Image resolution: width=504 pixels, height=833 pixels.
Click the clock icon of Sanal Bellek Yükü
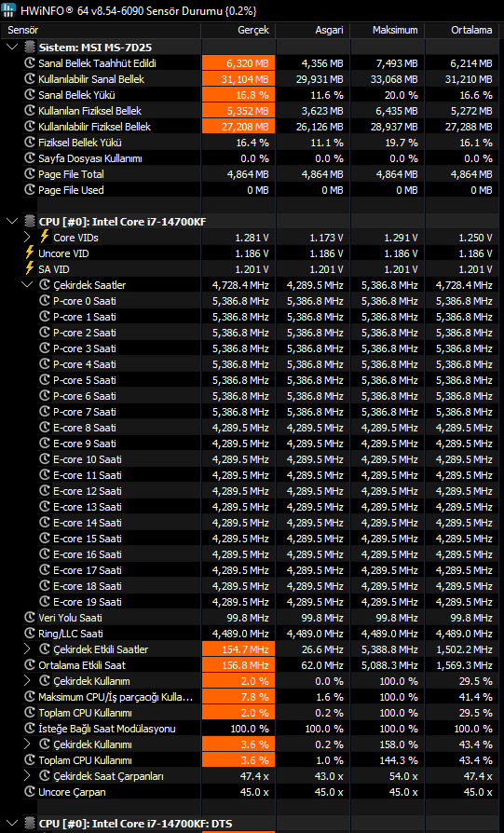coord(30,95)
